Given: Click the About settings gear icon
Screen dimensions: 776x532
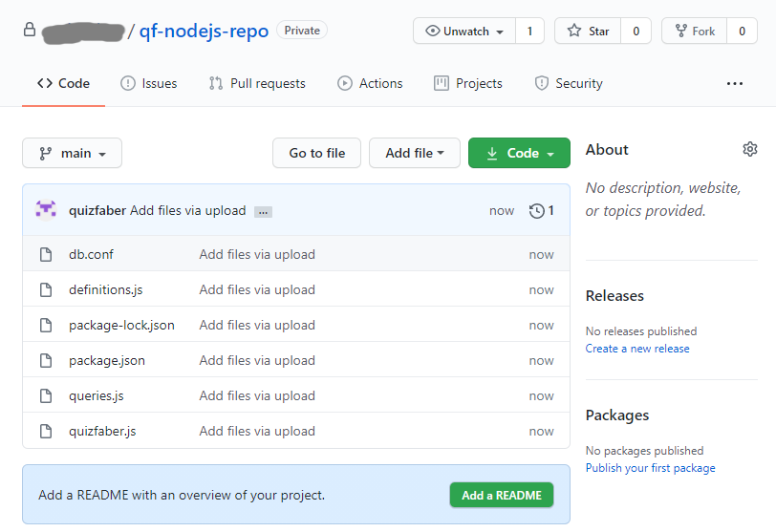Looking at the screenshot, I should pos(749,149).
